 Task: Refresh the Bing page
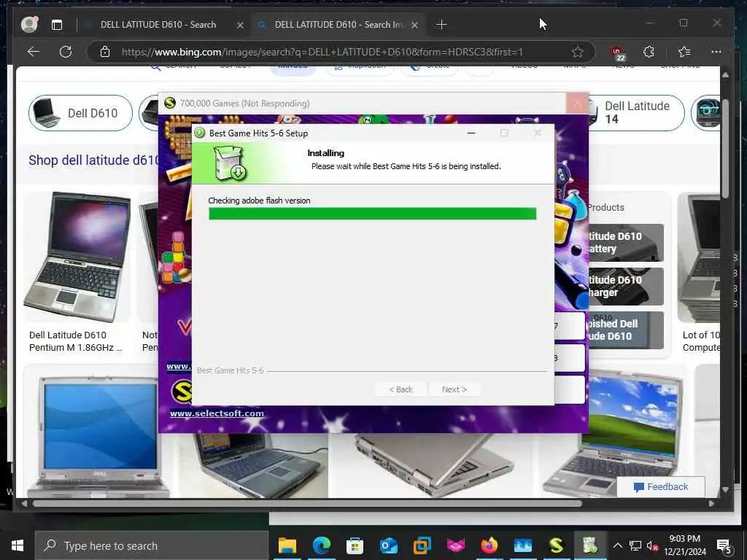65,52
